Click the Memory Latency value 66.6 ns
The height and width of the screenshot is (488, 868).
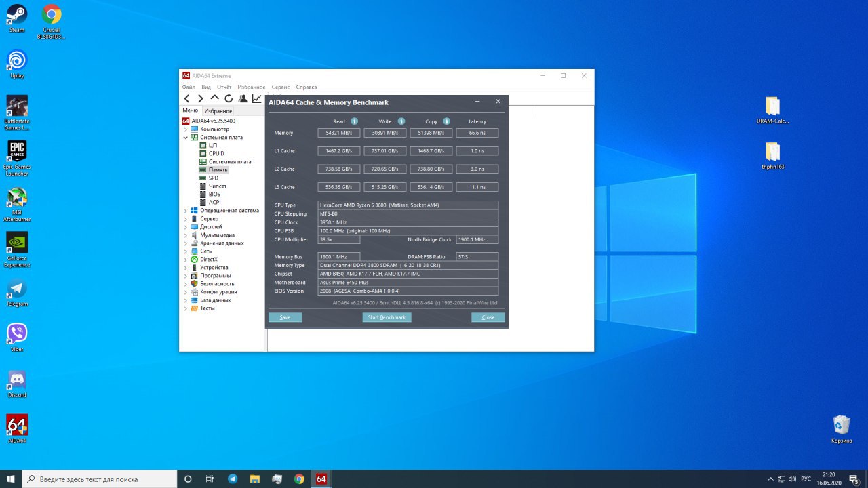tap(477, 133)
